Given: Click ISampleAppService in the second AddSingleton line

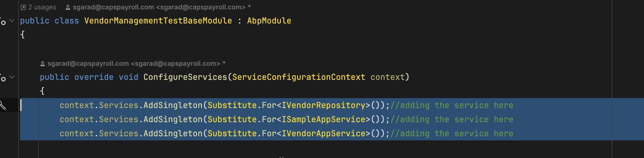Looking at the screenshot, I should pos(323,120).
